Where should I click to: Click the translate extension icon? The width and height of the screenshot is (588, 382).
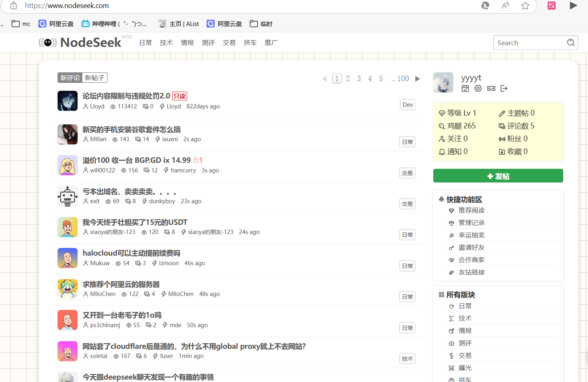click(x=552, y=6)
